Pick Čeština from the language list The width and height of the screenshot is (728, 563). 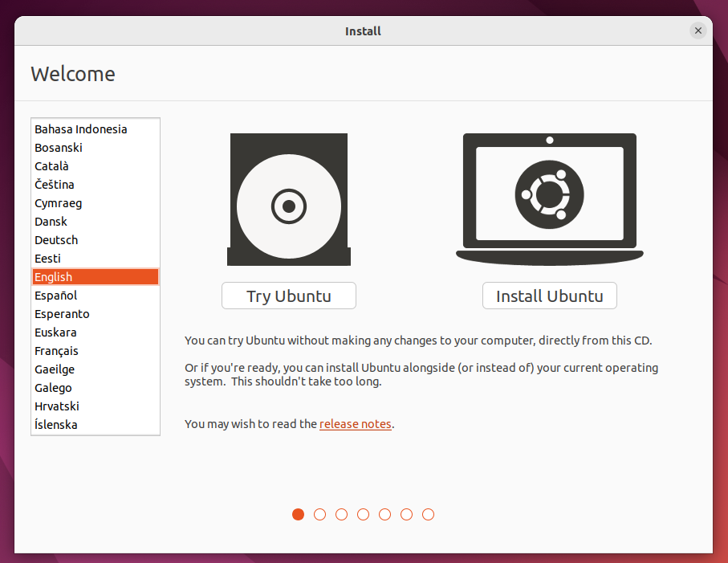[x=55, y=185]
